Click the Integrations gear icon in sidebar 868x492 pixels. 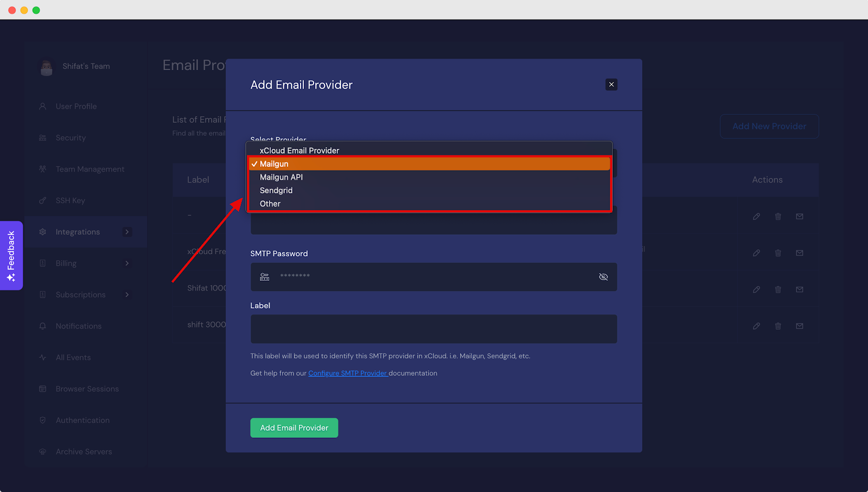tap(42, 232)
